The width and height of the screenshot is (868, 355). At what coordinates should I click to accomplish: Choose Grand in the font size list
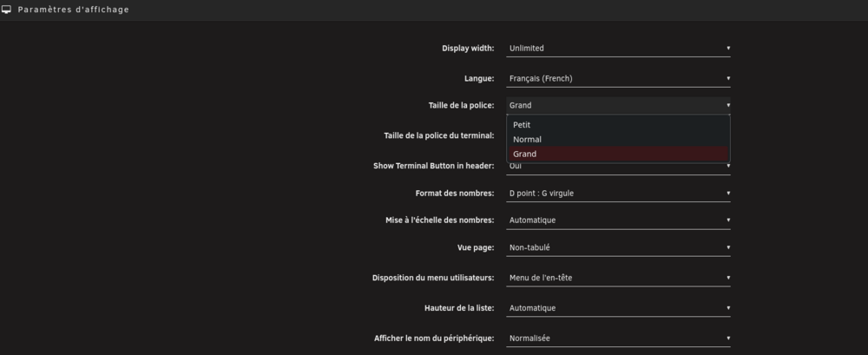tap(618, 154)
